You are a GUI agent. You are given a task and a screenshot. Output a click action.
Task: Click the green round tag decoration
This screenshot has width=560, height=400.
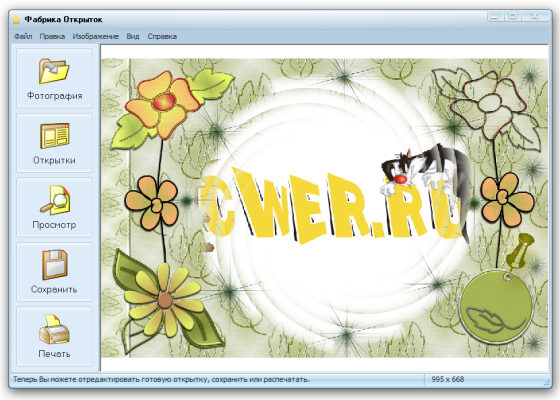click(x=496, y=306)
